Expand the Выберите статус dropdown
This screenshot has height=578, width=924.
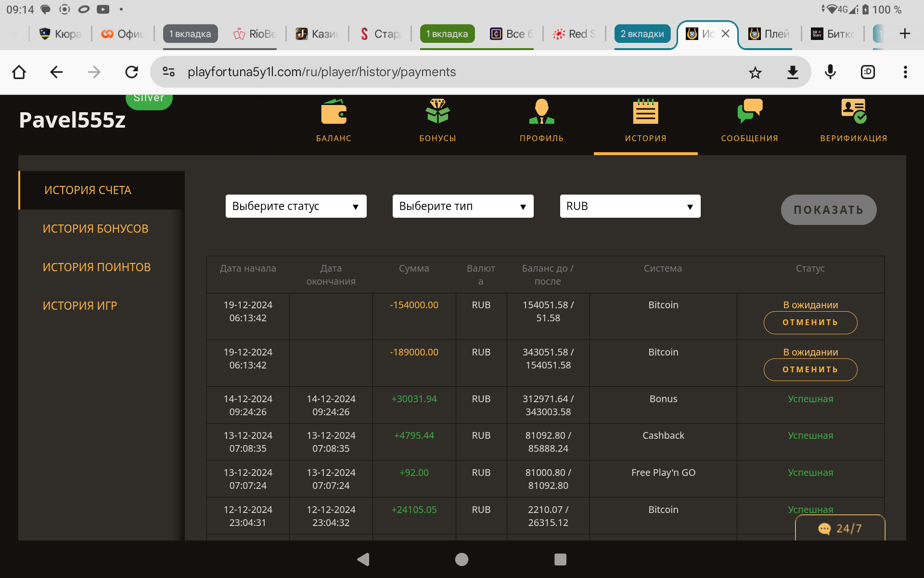(x=295, y=206)
